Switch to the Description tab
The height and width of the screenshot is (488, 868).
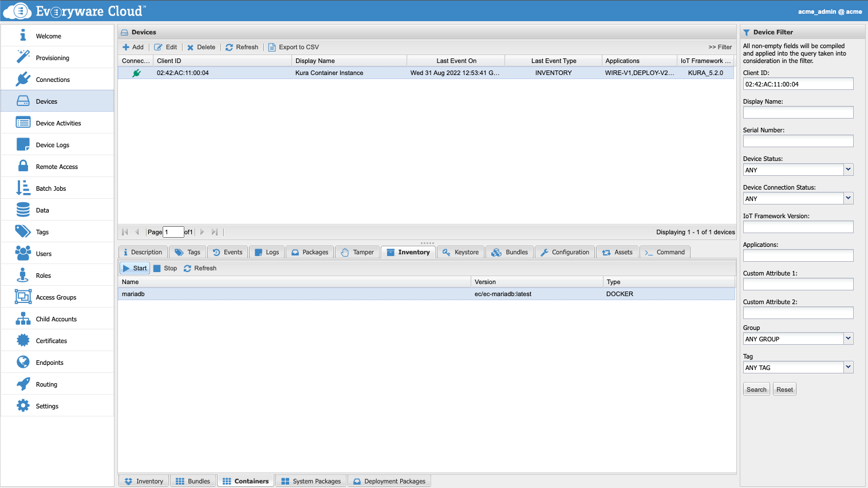tap(143, 252)
